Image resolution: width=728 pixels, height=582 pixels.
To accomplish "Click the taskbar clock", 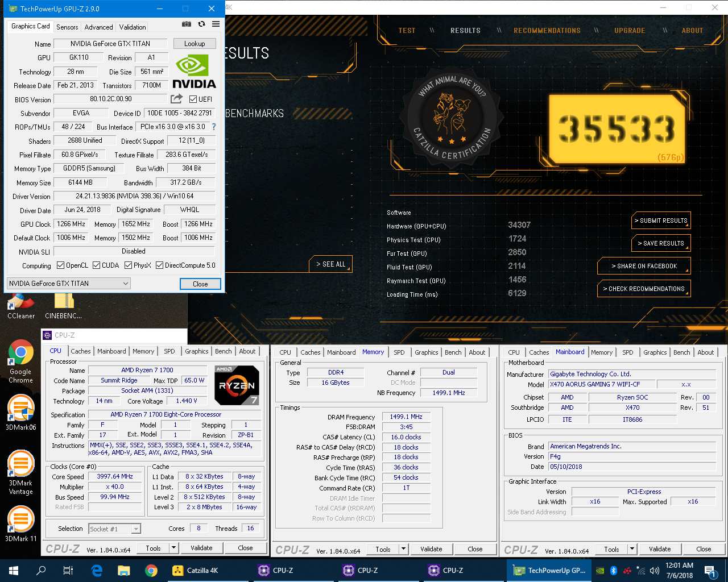I will tap(679, 571).
